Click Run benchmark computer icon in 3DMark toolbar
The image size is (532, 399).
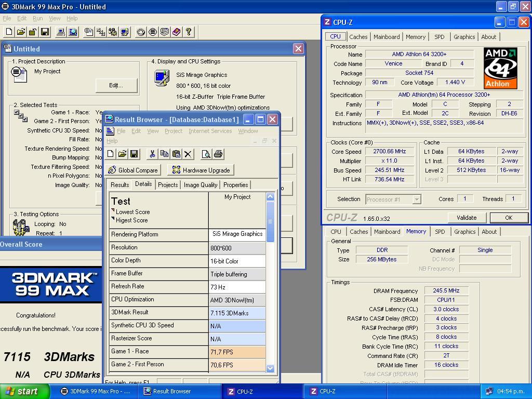click(61, 32)
